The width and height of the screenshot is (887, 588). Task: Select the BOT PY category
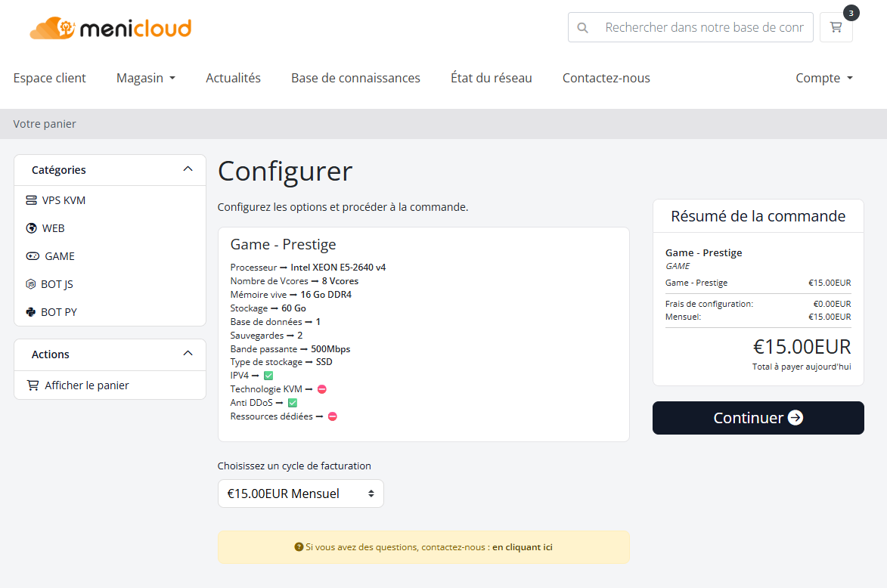click(110, 312)
